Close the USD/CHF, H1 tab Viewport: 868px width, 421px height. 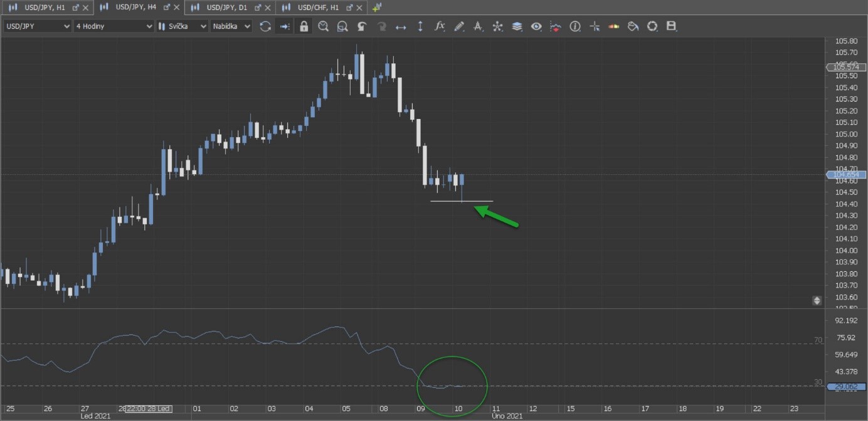click(360, 8)
